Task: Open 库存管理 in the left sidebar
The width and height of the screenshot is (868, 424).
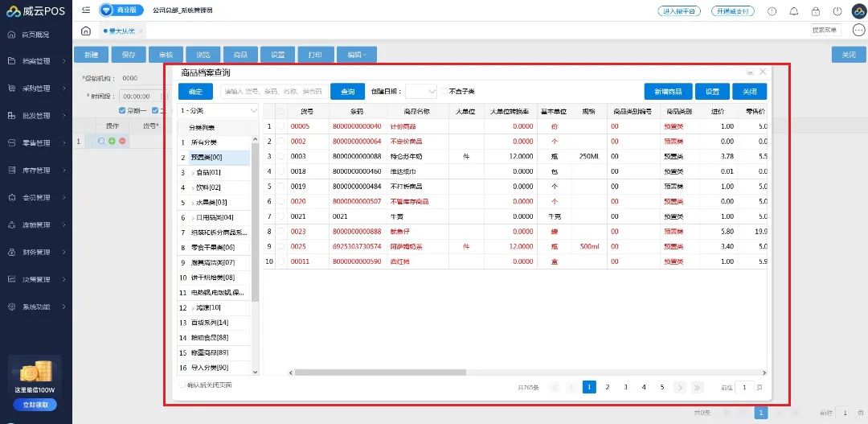Action: 36,171
